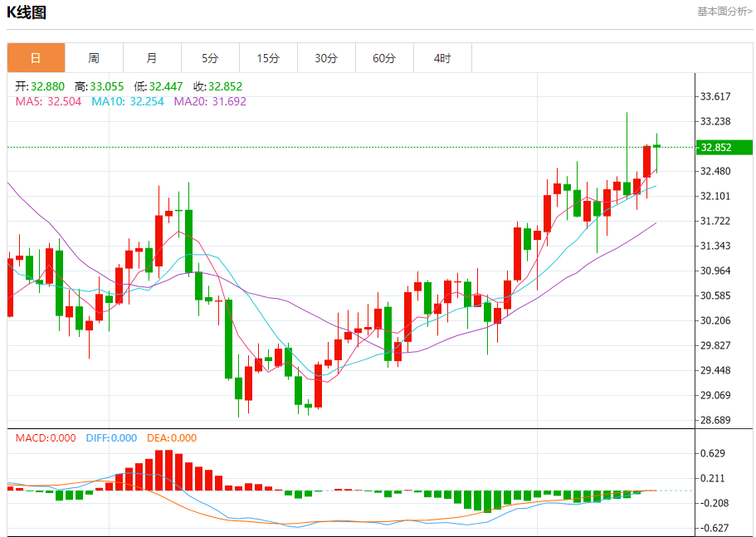The image size is (756, 537).
Task: Click the MACD: 0.000 indicator label
Action: point(46,438)
